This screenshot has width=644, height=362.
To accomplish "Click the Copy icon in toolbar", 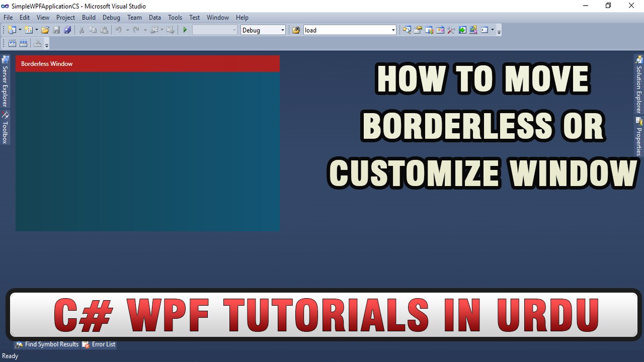I will coord(93,30).
